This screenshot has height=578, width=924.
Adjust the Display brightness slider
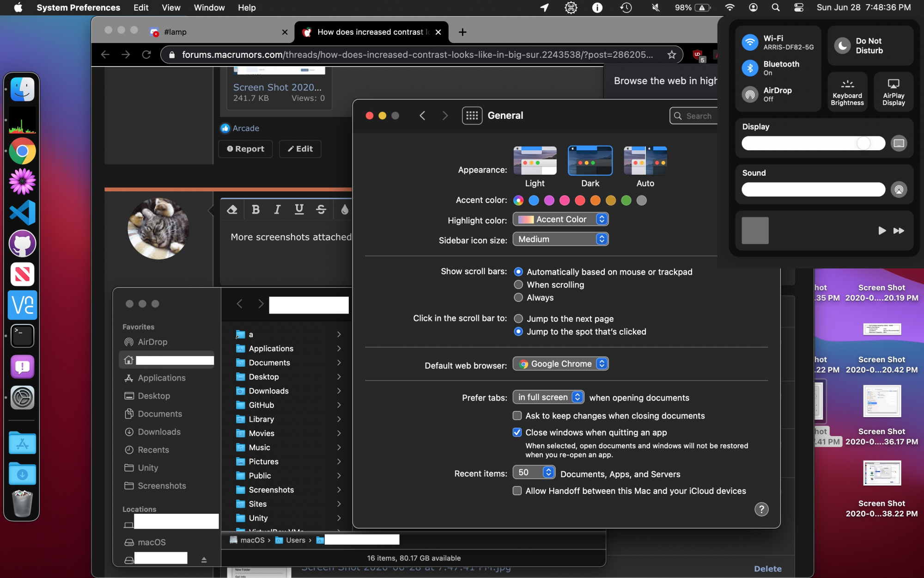[x=813, y=143]
